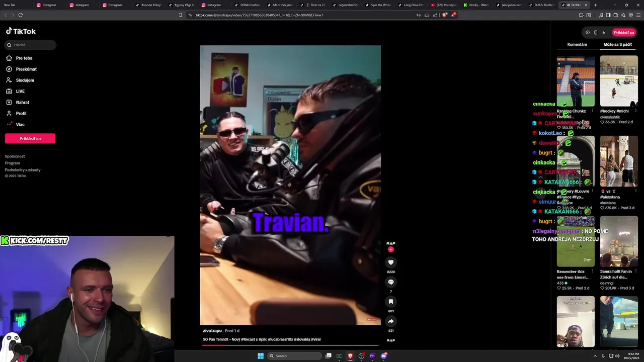
Task: Seek on the video progress bar
Action: pos(291,345)
